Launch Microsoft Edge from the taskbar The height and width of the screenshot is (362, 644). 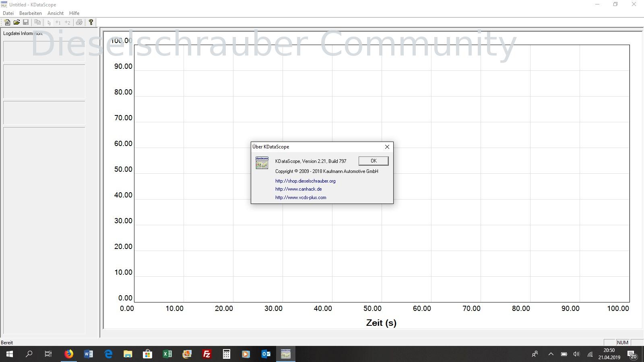[108, 354]
